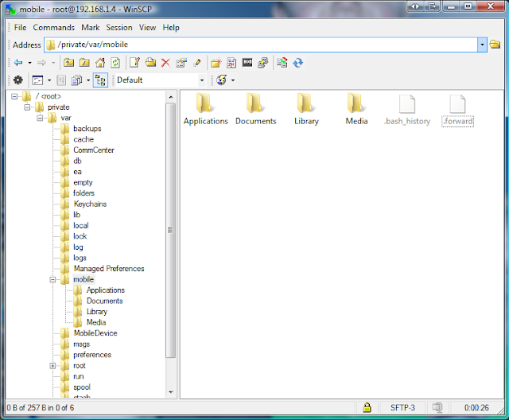Select the .bash_history file

(407, 110)
